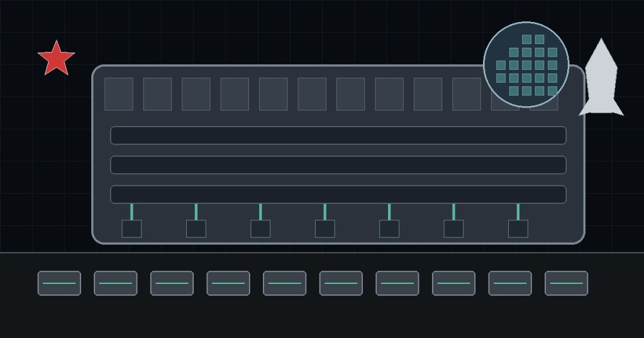Screen dimensions: 644x338
Task: Click the seventh square in the top row
Action: (351, 94)
